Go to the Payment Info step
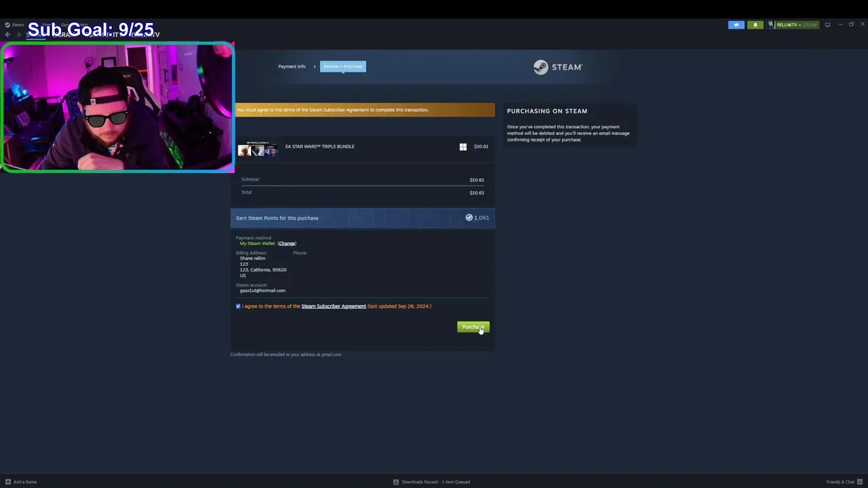The image size is (868, 488). (x=292, y=66)
